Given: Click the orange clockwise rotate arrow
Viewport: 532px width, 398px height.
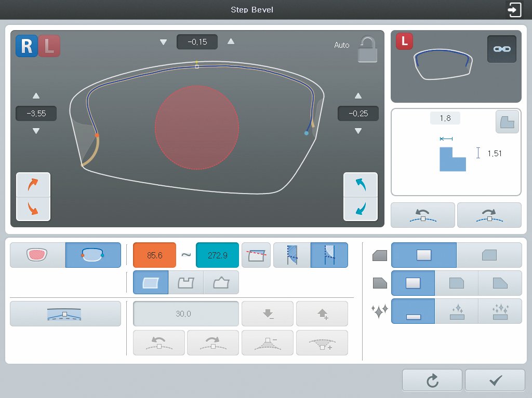Looking at the screenshot, I should pyautogui.click(x=33, y=185).
